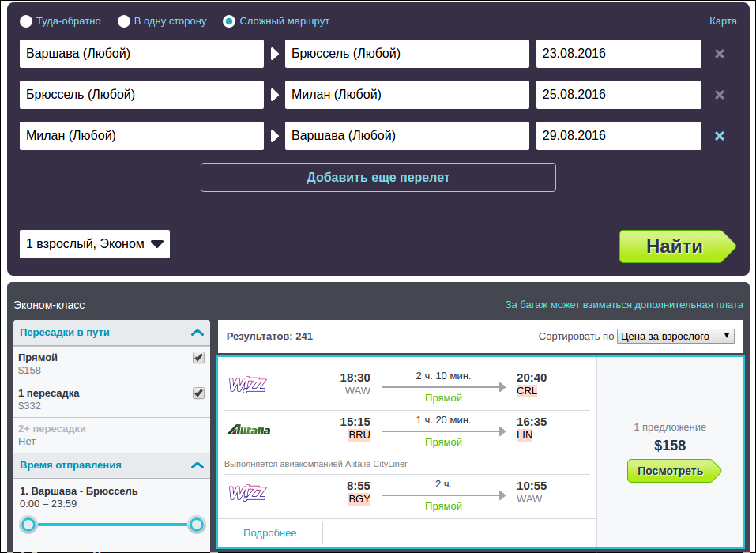Screen dimensions: 756x553
Task: Click the highlighted BGY airport code
Action: (x=359, y=499)
